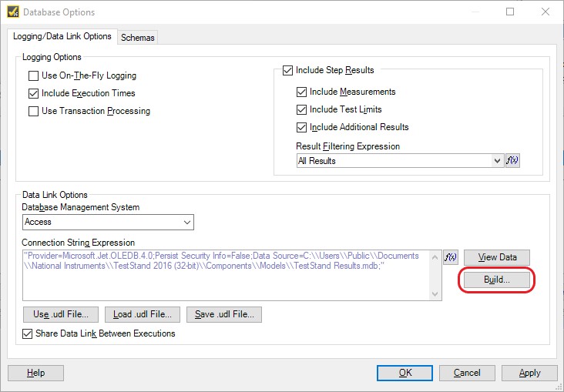Click the View Data button
564x392 pixels.
pyautogui.click(x=497, y=257)
